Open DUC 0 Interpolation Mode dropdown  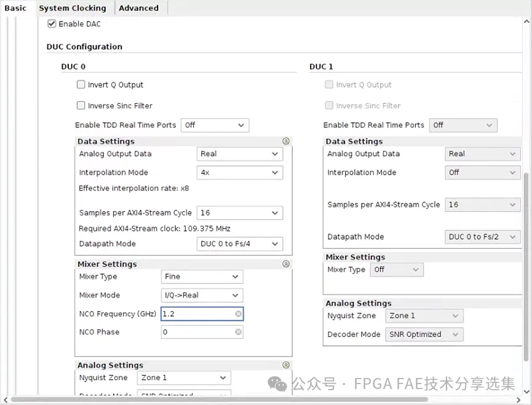click(239, 173)
